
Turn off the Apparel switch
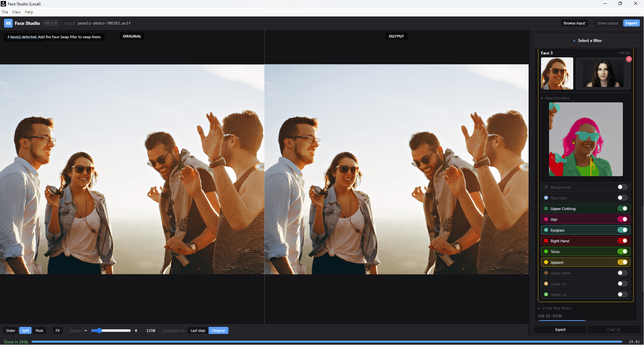(623, 262)
